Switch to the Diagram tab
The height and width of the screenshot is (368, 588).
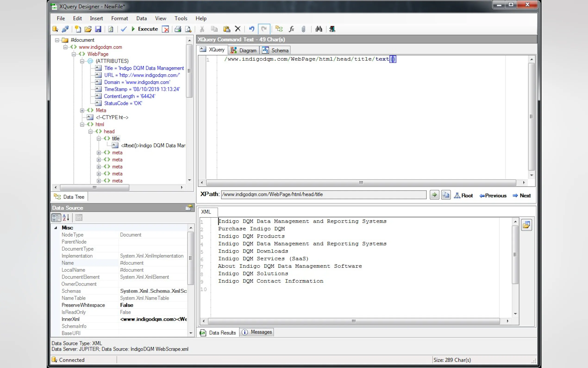(244, 50)
